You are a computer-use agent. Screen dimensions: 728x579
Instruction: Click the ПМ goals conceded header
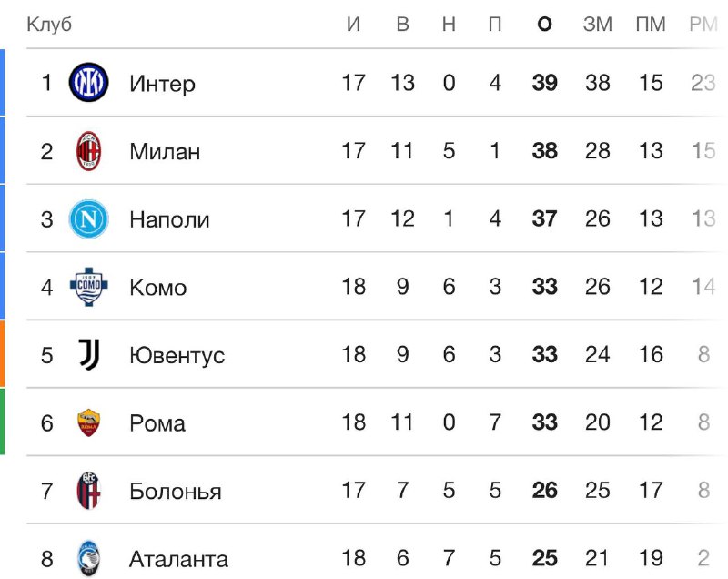650,25
